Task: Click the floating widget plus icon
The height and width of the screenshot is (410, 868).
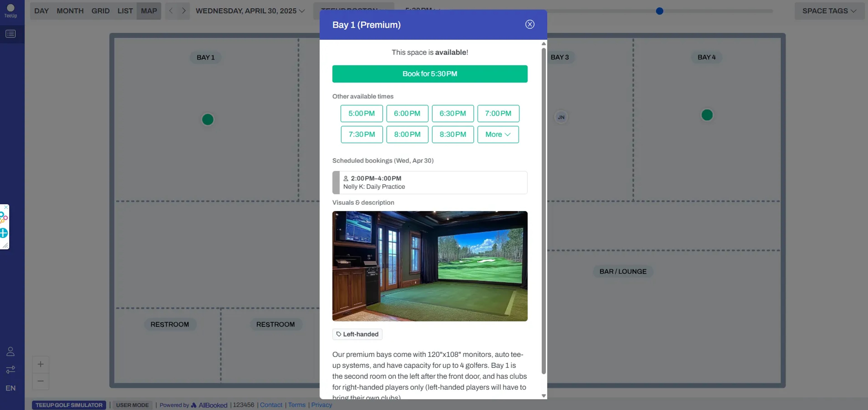Action: click(3, 233)
